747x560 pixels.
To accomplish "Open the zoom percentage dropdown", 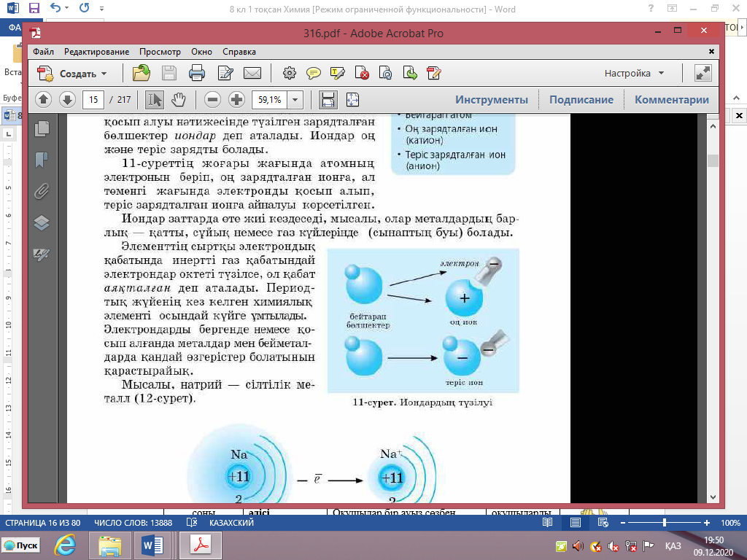I will 295,100.
